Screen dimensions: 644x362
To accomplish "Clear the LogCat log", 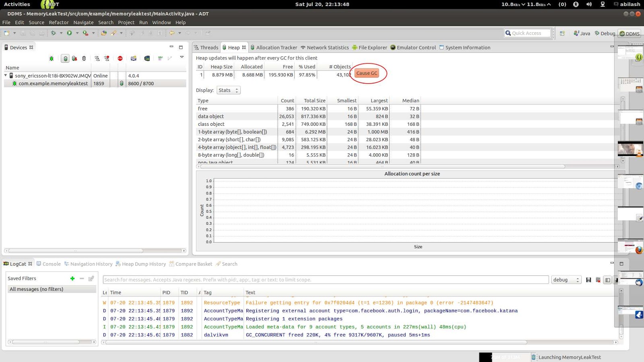I will (x=598, y=280).
